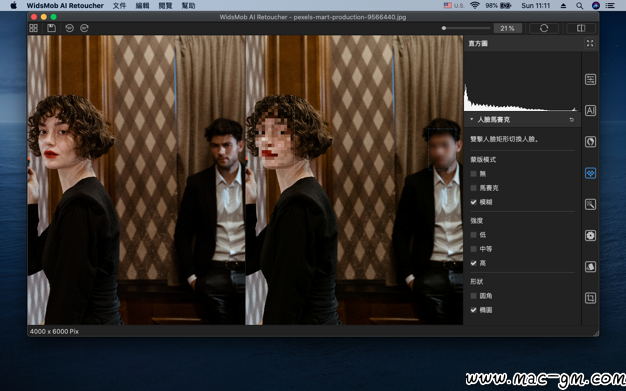The width and height of the screenshot is (626, 391).
Task: Expand the histogram panel to fullscreen
Action: (x=590, y=43)
